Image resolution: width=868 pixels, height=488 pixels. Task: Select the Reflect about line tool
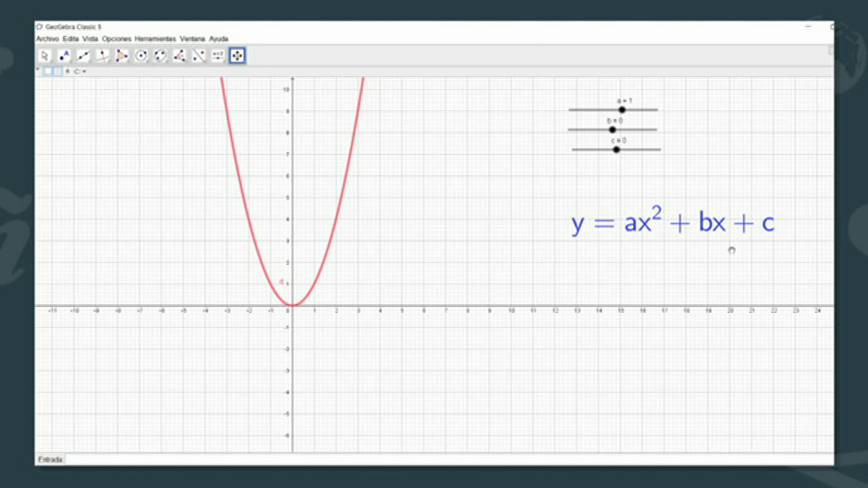(x=199, y=56)
